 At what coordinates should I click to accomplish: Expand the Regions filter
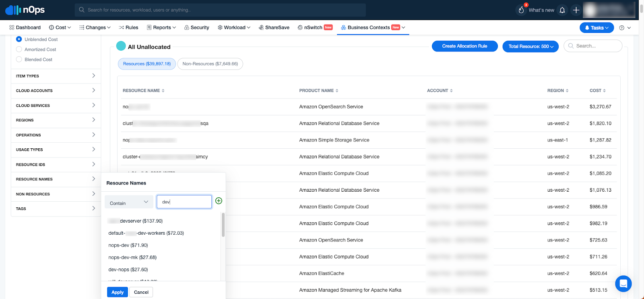(56, 120)
